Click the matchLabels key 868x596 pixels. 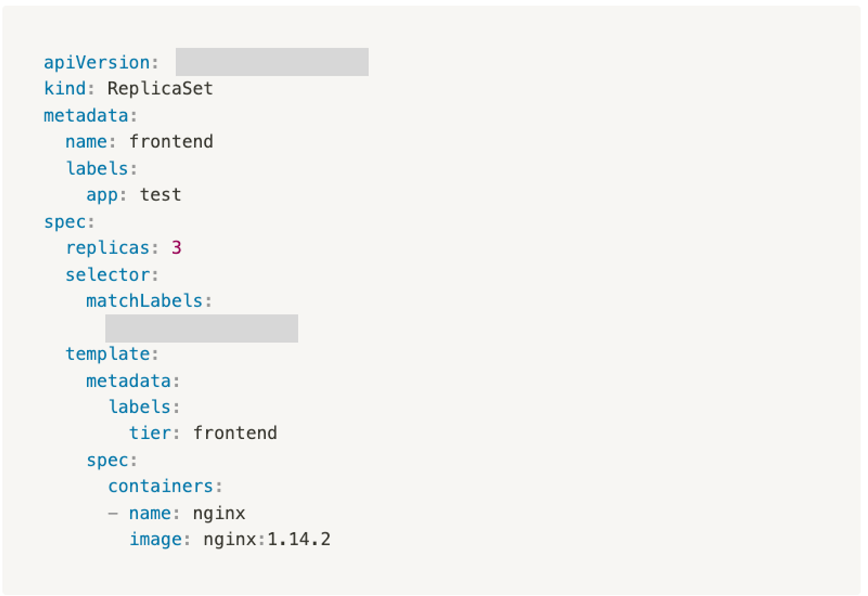coord(144,301)
